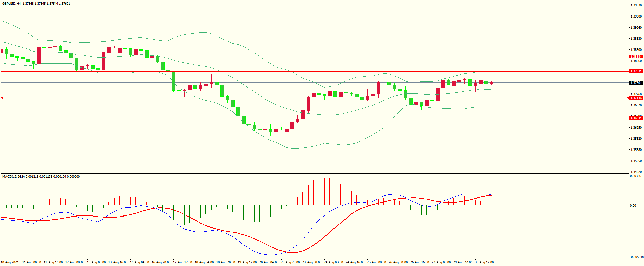
Task: Click the MACD scale zero value 0.00
Action: pos(633,206)
